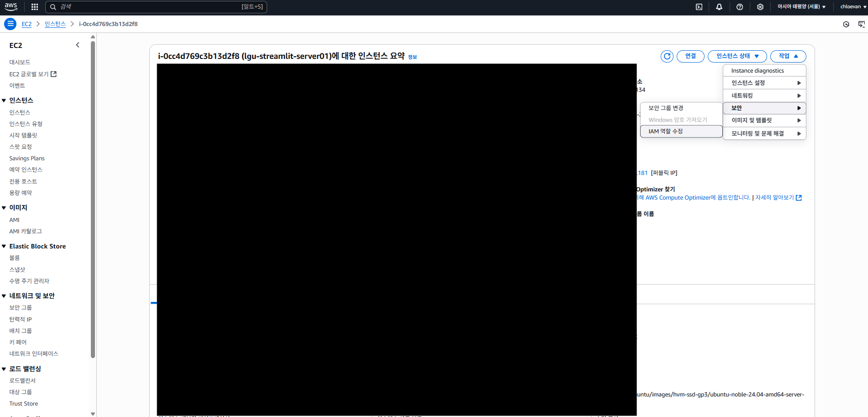Collapse the 인스턴스 sidebar section
The height and width of the screenshot is (417, 868).
pyautogui.click(x=4, y=100)
